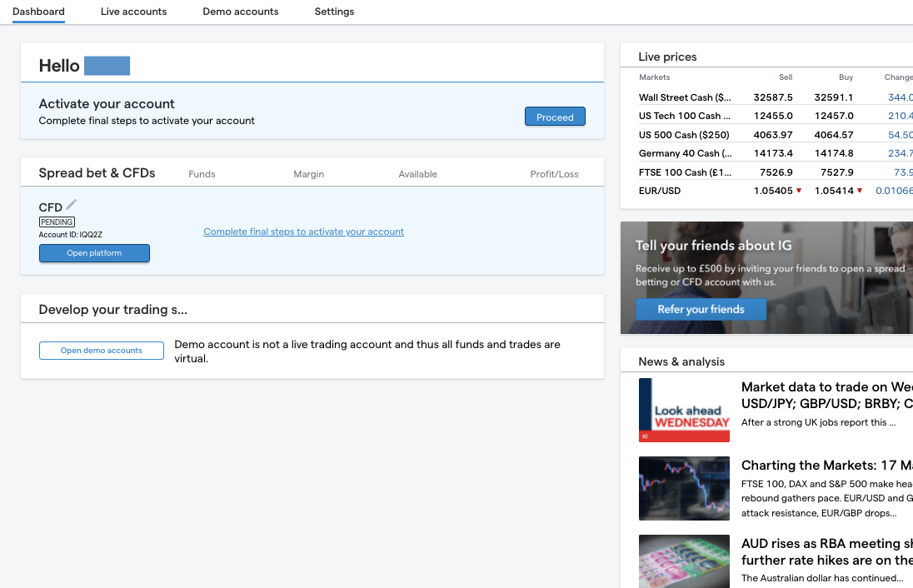Viewport: 913px width, 588px height.
Task: Click EUR/USD buy price 1.05414
Action: click(x=834, y=191)
